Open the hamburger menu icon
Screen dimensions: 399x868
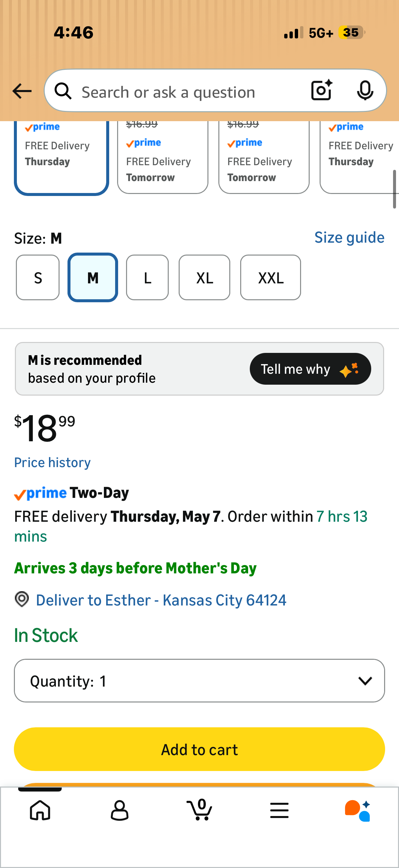tap(279, 810)
